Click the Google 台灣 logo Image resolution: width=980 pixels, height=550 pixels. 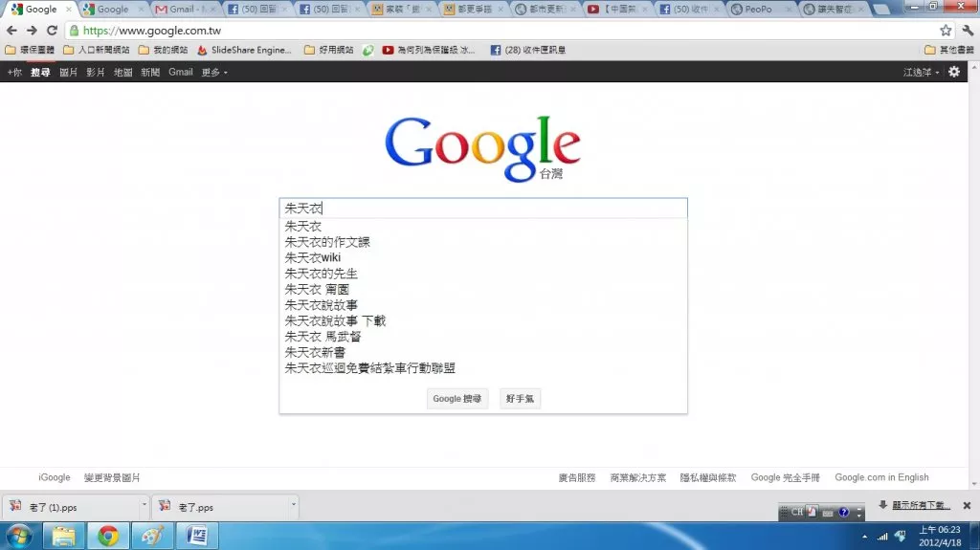click(482, 149)
